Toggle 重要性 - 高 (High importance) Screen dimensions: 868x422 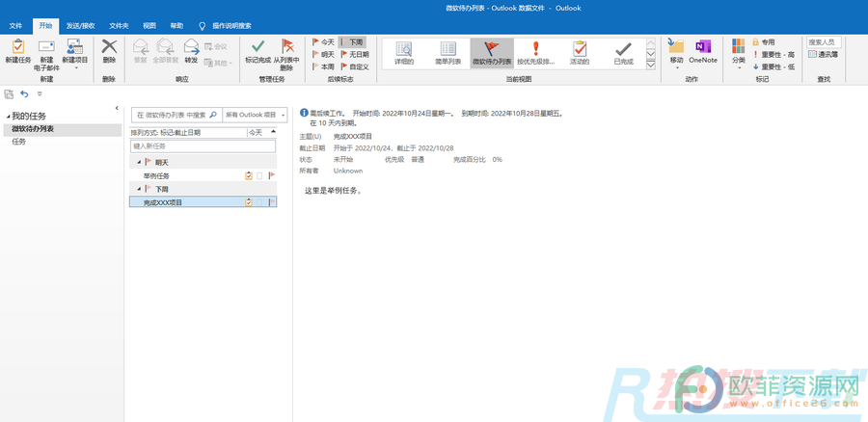pyautogui.click(x=773, y=54)
